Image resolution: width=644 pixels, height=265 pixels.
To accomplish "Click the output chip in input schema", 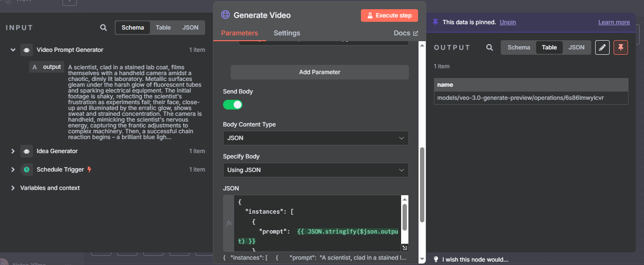I will [46, 67].
